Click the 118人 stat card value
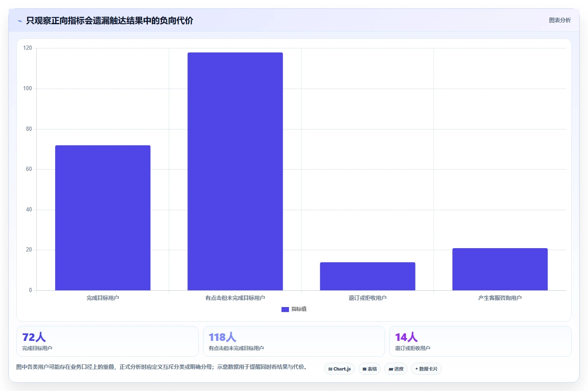Viewport: 588px width, 391px height. [x=223, y=337]
